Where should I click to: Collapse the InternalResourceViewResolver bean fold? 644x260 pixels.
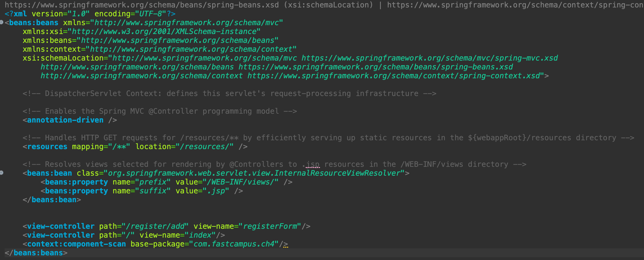point(1,173)
